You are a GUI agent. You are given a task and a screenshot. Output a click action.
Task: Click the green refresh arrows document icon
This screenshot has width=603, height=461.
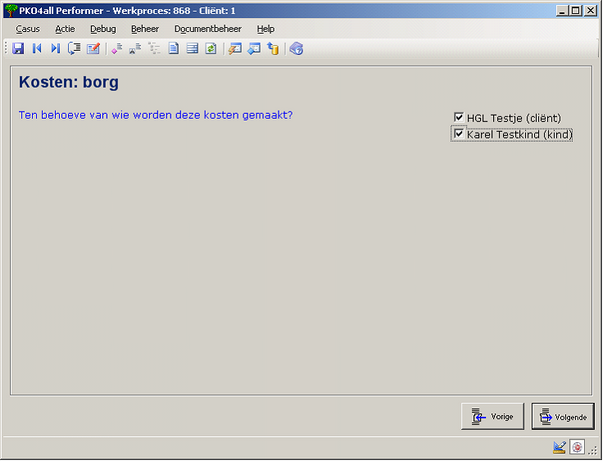point(211,48)
